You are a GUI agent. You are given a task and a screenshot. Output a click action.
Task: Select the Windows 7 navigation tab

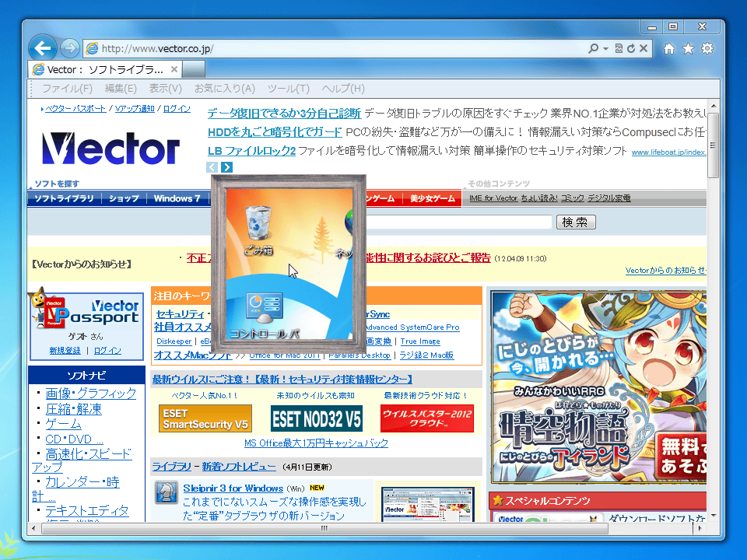[177, 198]
